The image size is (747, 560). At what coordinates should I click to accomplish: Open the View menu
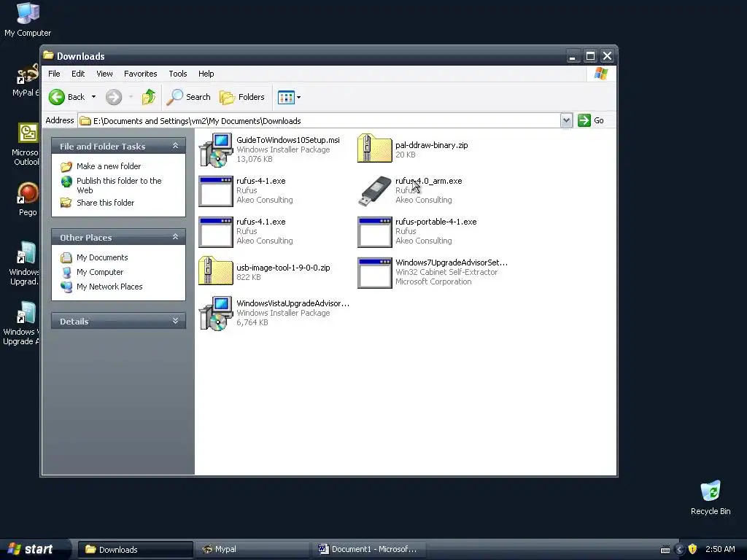pyautogui.click(x=104, y=74)
